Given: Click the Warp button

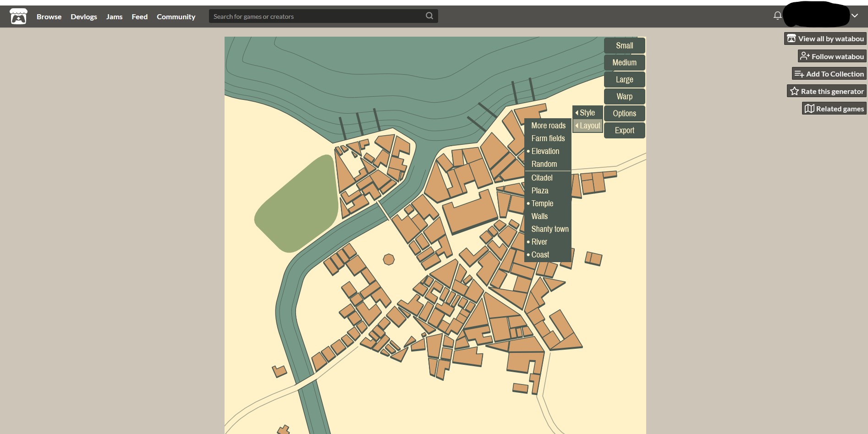Looking at the screenshot, I should click(x=624, y=96).
